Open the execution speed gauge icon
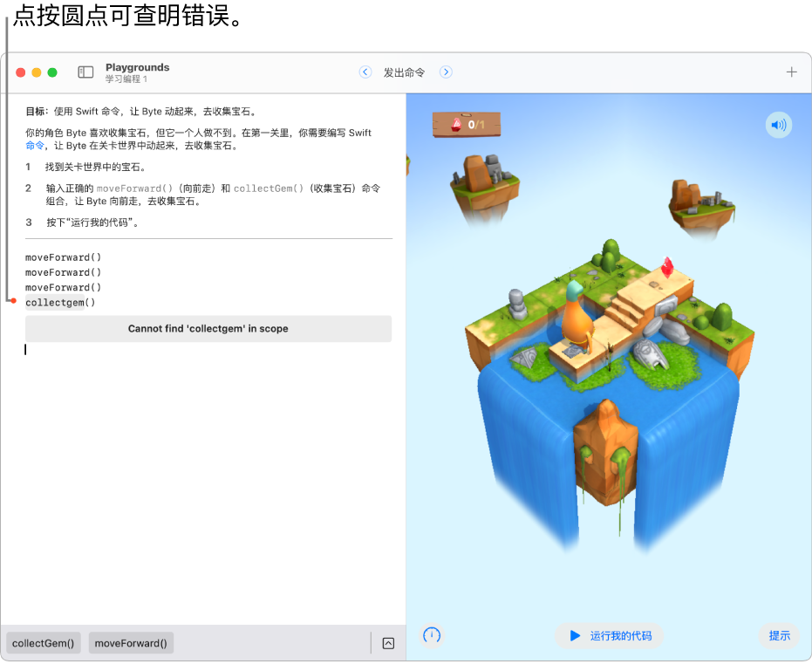 [x=432, y=635]
